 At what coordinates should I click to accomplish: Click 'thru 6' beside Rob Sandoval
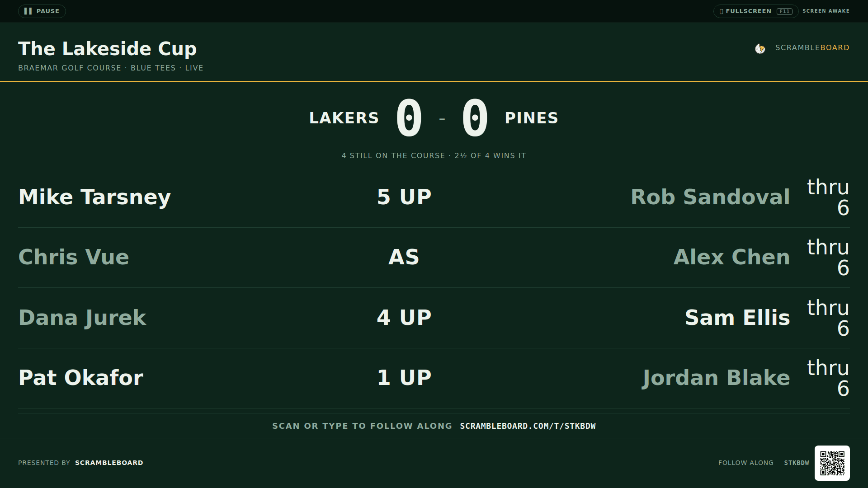pos(828,197)
